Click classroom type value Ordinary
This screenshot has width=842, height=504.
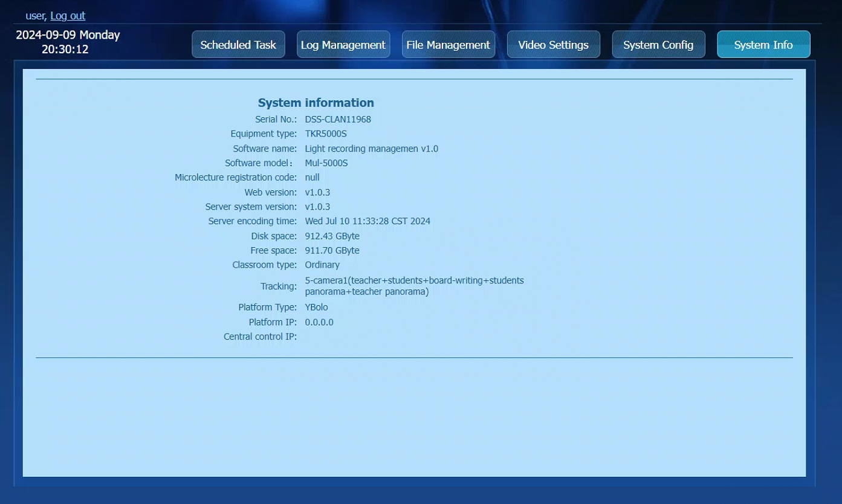click(322, 265)
